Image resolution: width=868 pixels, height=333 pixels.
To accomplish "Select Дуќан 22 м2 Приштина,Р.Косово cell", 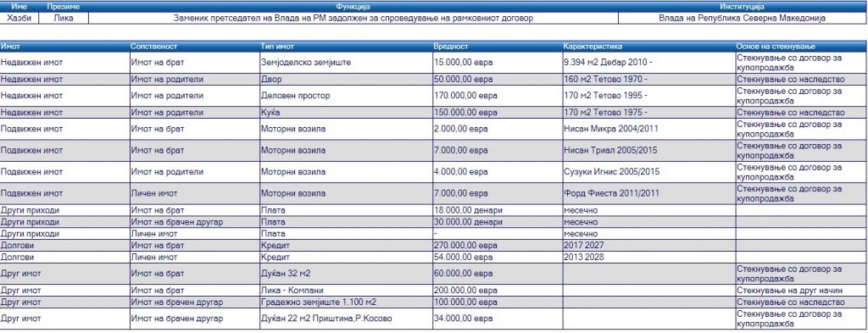I will coord(346,319).
